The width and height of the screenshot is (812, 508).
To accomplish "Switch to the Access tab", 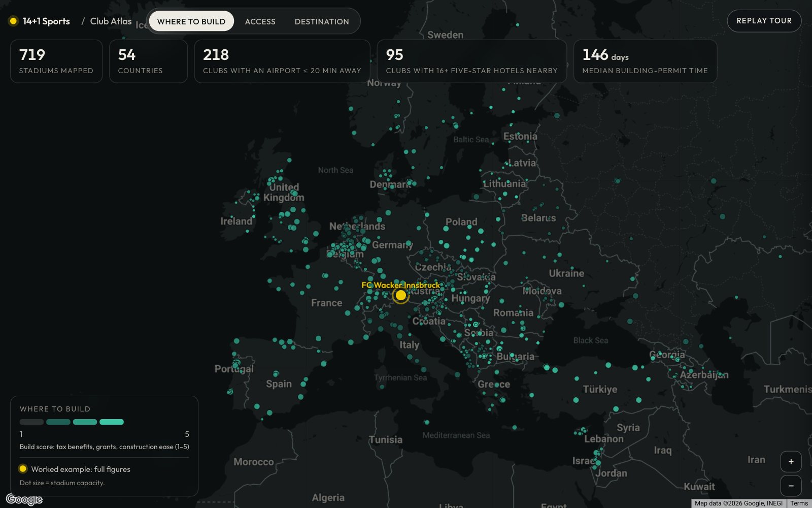I will (260, 21).
